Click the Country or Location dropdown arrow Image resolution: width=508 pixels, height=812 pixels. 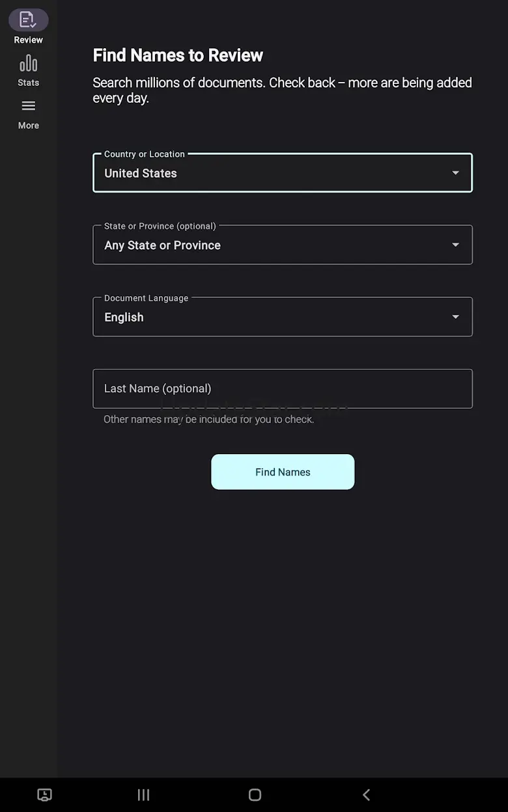tap(455, 173)
